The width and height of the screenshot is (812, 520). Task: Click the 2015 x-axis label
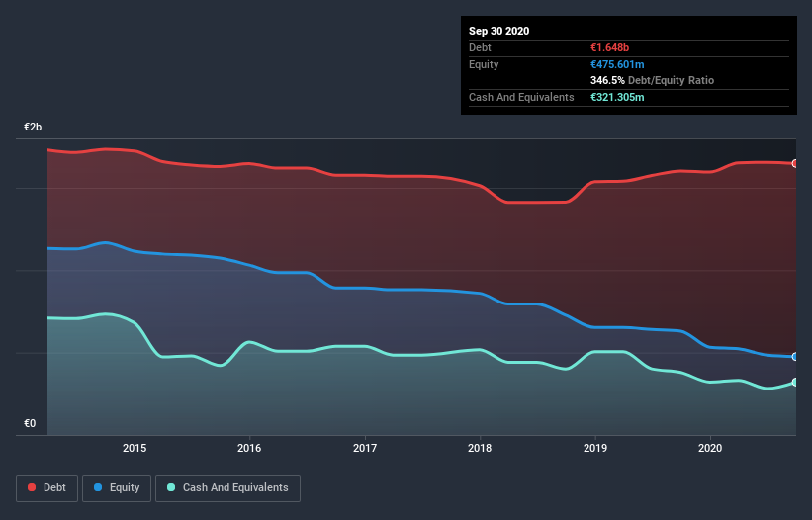coord(135,448)
